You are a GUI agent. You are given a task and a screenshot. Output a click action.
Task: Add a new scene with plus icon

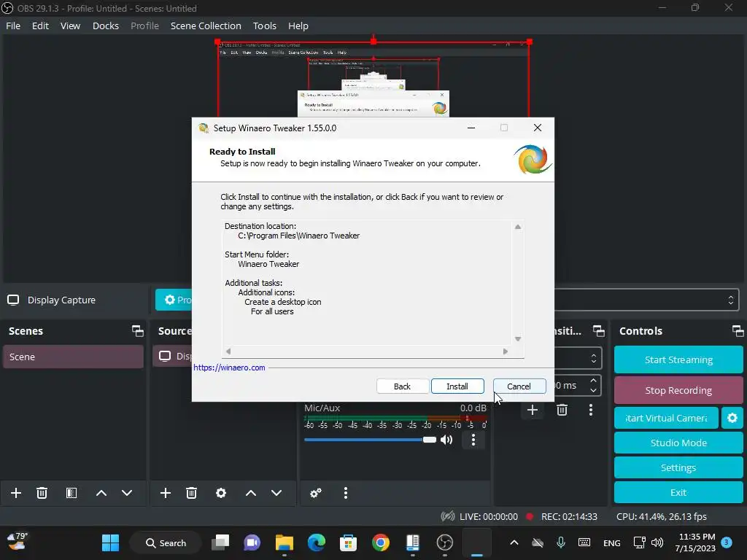[16, 493]
